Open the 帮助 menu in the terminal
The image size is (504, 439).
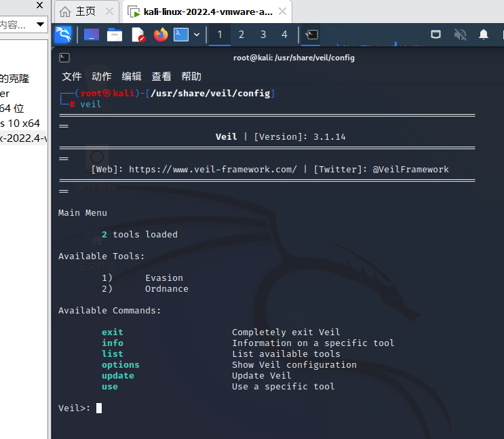(x=191, y=77)
